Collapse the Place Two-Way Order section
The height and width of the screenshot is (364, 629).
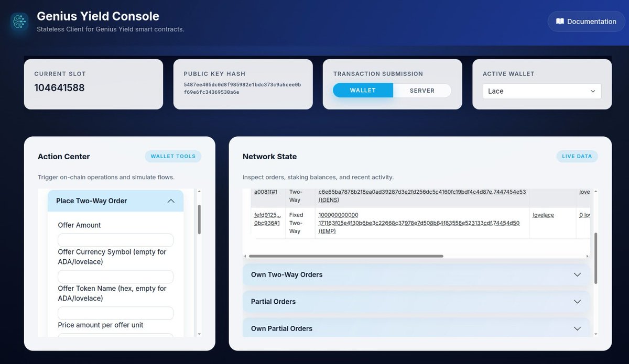[x=115, y=201]
